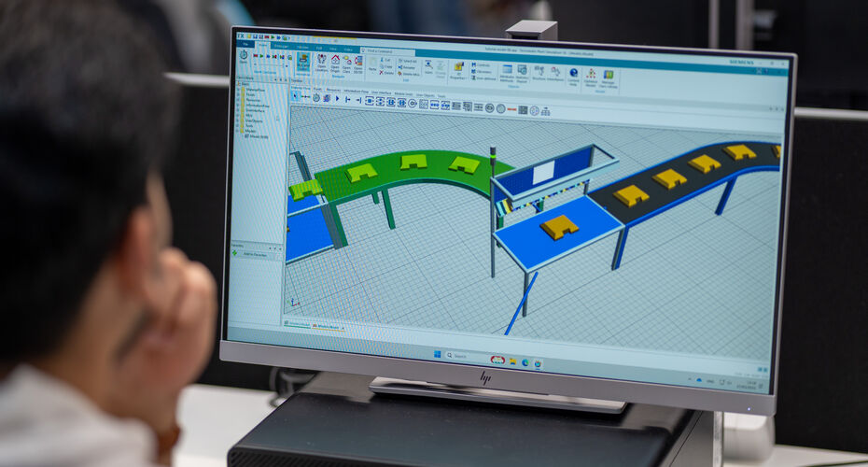Click Select All in the ribbon
Image resolution: width=868 pixels, height=467 pixels.
(408, 61)
